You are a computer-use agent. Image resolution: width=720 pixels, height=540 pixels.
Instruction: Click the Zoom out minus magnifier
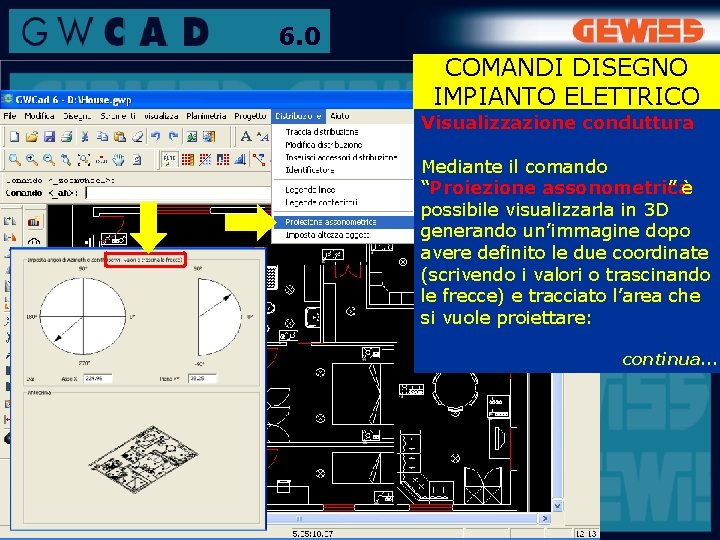click(x=49, y=159)
